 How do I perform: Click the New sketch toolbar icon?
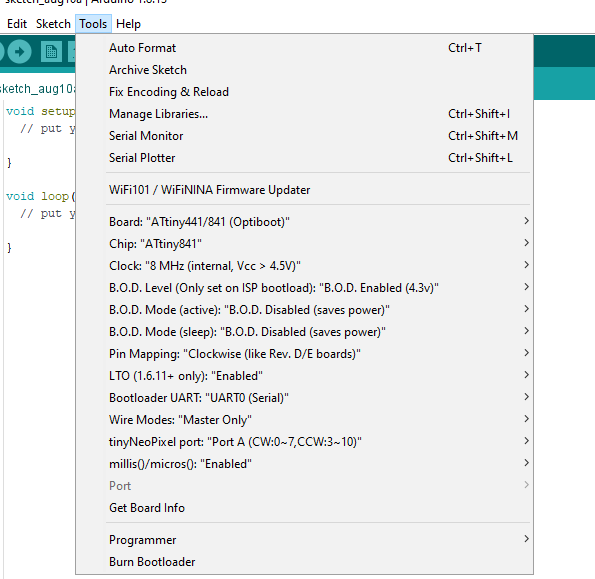(51, 52)
